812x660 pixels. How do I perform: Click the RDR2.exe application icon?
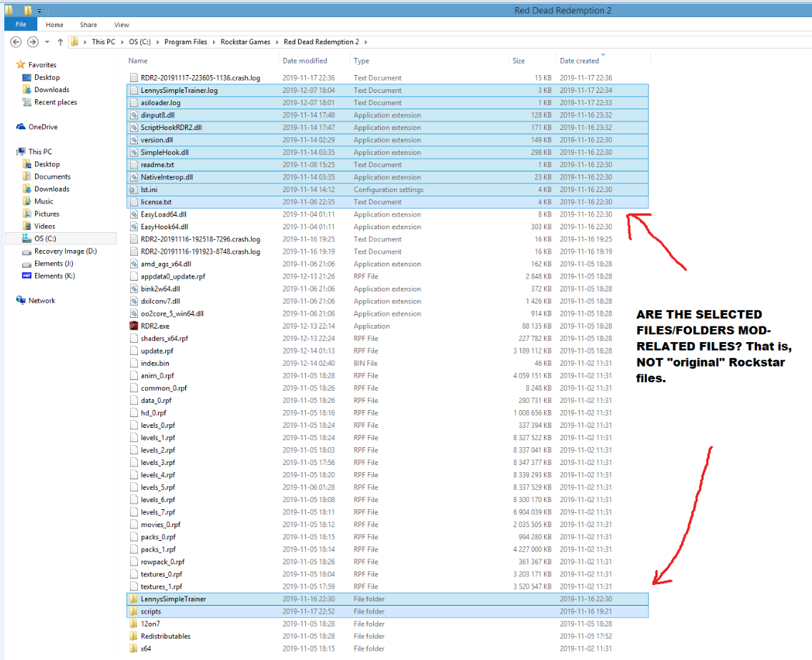tap(134, 326)
